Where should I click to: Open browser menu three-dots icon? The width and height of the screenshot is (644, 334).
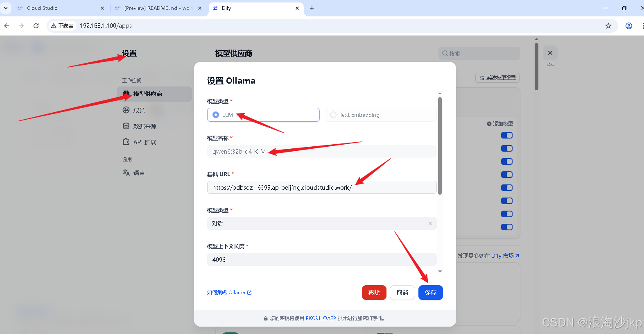(x=642, y=26)
